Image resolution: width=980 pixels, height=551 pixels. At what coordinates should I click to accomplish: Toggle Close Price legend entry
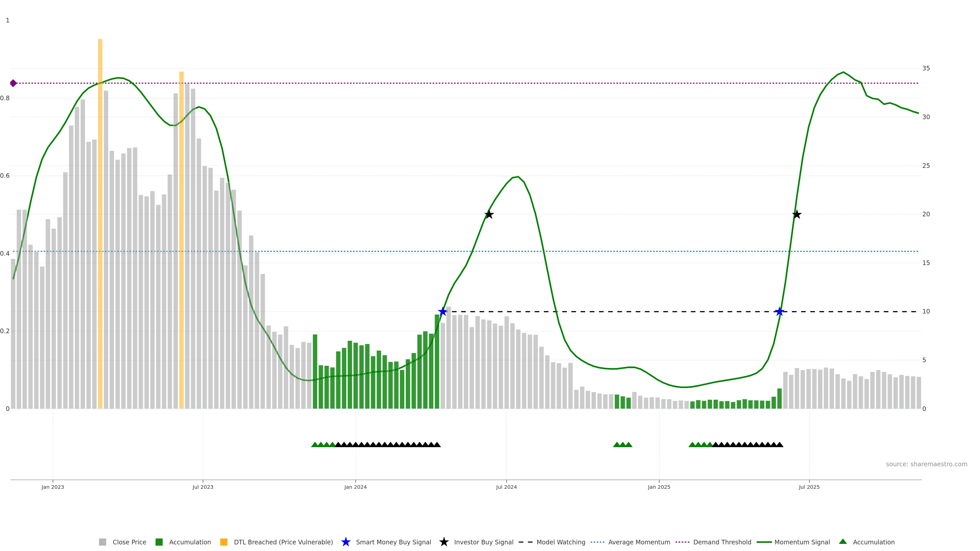coord(129,542)
